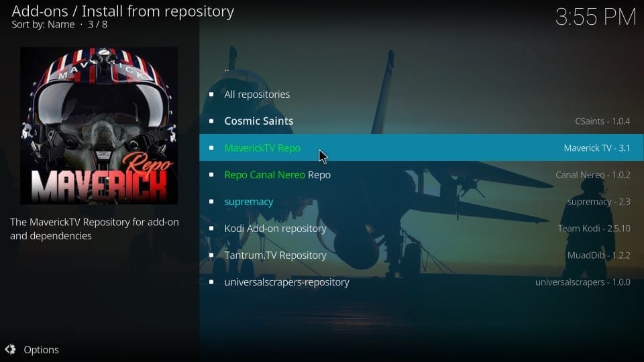
Task: Click the Options gear icon
Action: coord(10,349)
